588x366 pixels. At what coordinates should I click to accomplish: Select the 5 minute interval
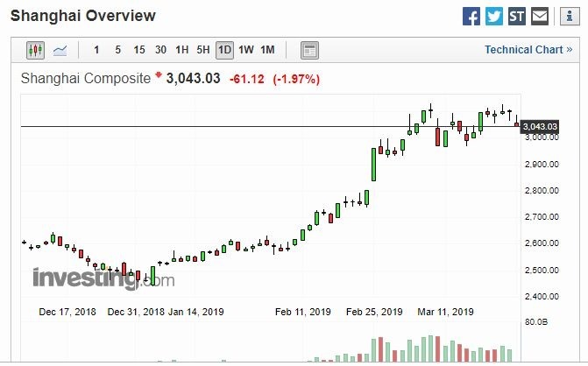[x=117, y=50]
